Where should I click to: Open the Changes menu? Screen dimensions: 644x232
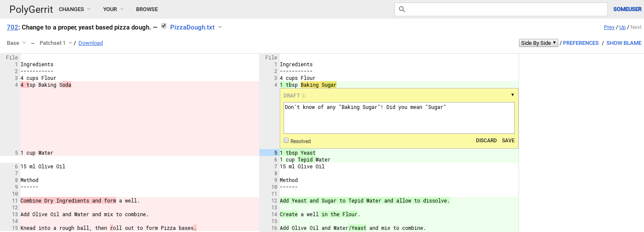[75, 9]
